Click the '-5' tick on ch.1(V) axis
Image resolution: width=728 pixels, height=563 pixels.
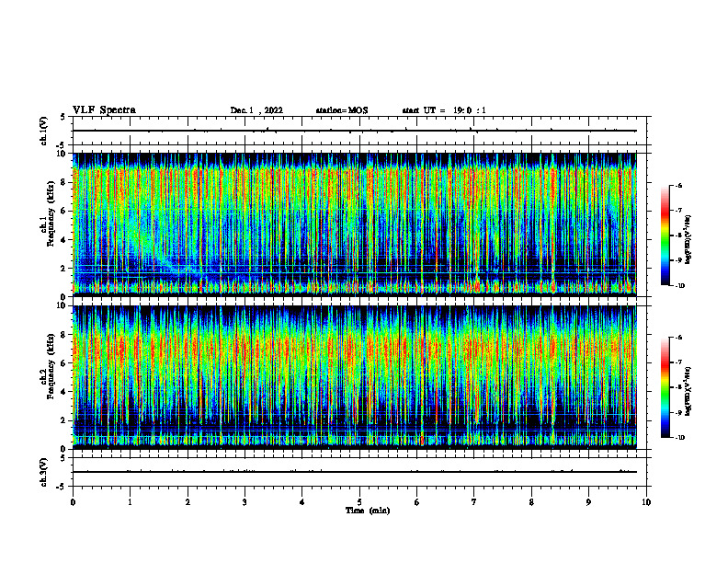pos(62,145)
